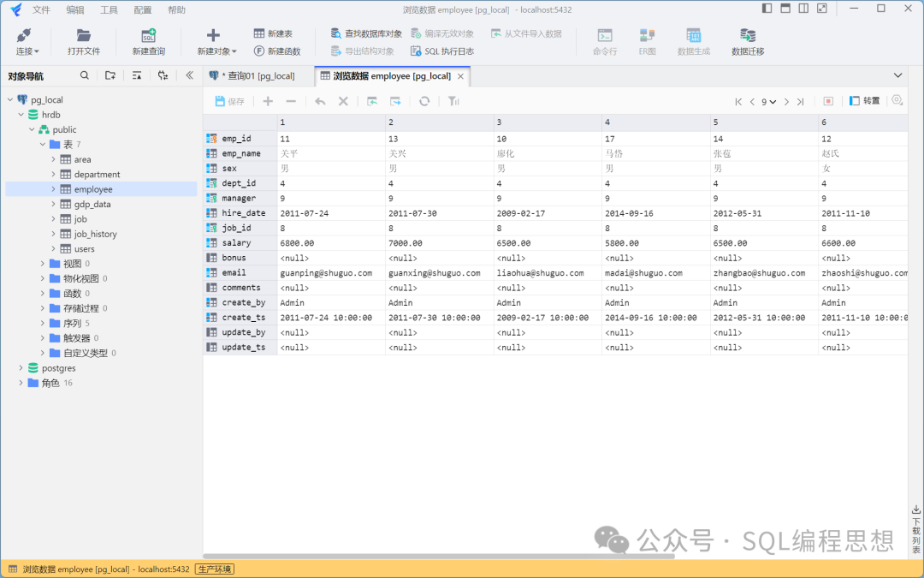This screenshot has height=578, width=924.
Task: Open the 工具 menu
Action: pyautogui.click(x=109, y=9)
